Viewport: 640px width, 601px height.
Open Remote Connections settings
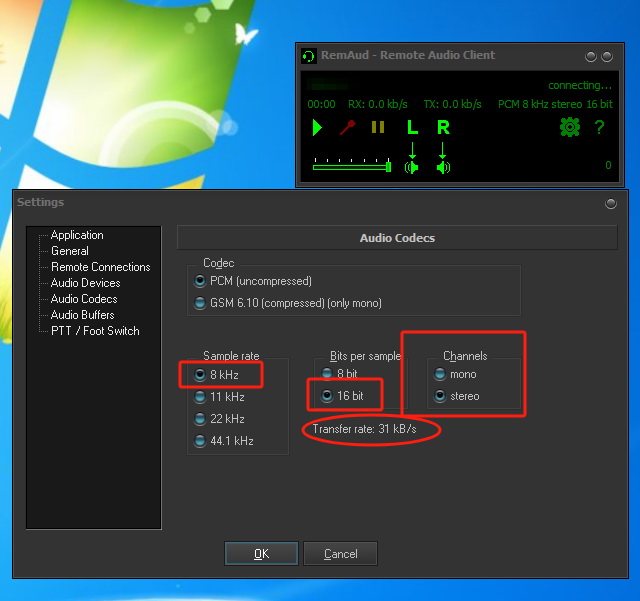(x=101, y=267)
